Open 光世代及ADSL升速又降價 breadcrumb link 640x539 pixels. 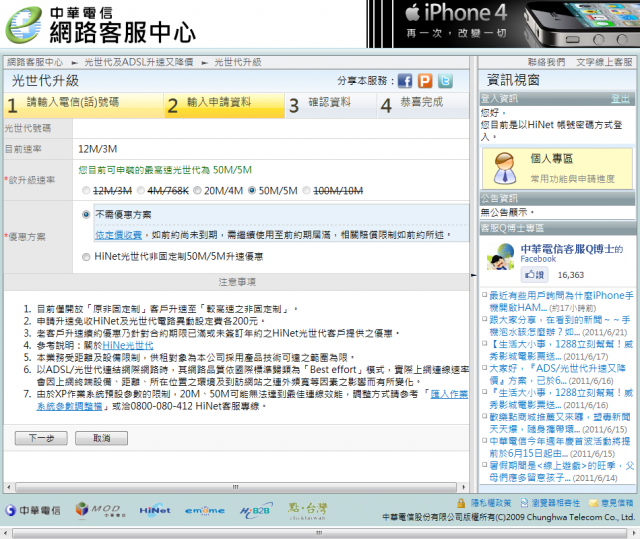[x=139, y=62]
